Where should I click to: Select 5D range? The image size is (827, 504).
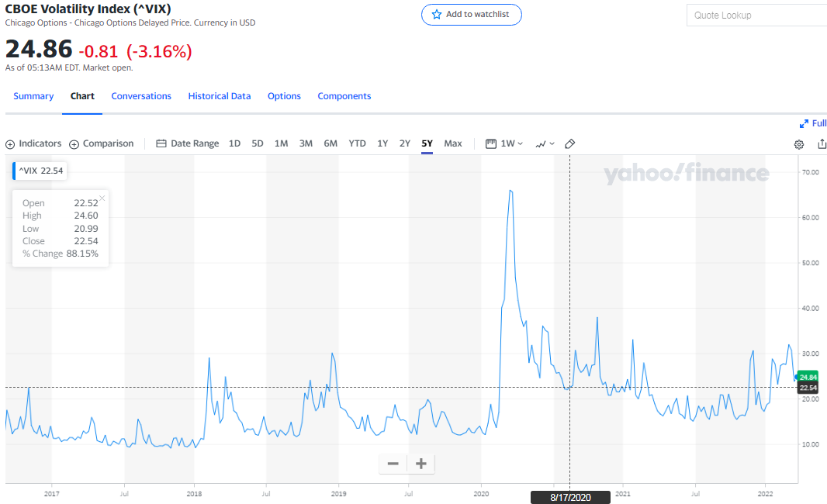tap(258, 143)
